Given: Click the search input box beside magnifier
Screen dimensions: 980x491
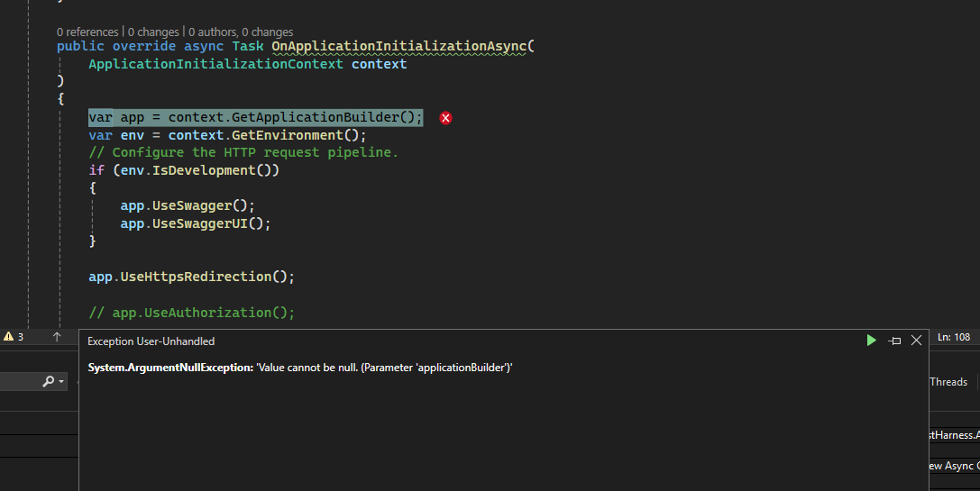Looking at the screenshot, I should click(x=20, y=382).
